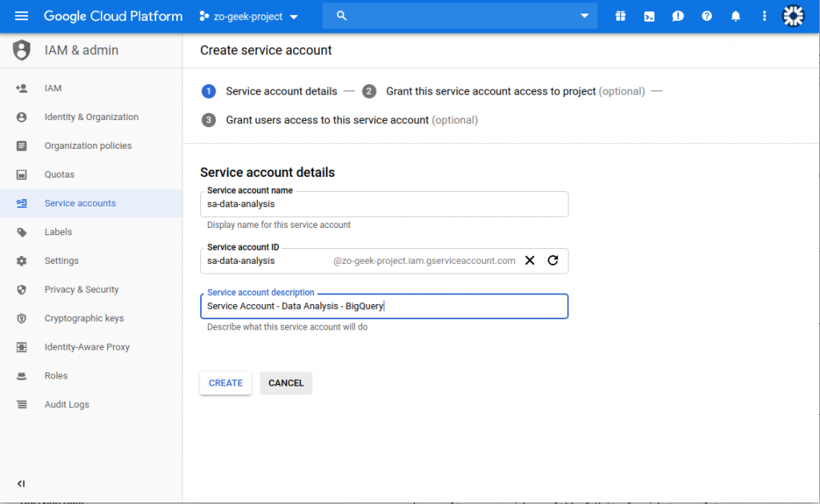The image size is (820, 504).
Task: Open the notifications bell
Action: click(735, 16)
